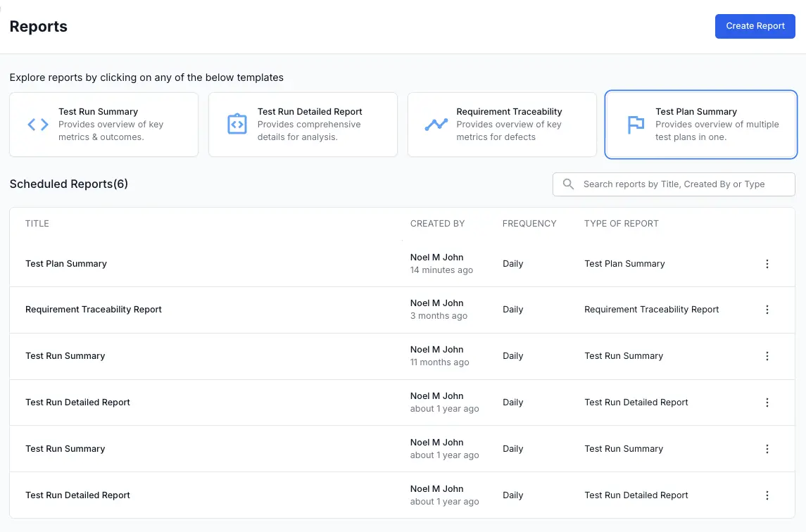This screenshot has height=532, width=806.
Task: Click the clipboard code icon on Test Run Detailed Report template
Action: tap(237, 125)
